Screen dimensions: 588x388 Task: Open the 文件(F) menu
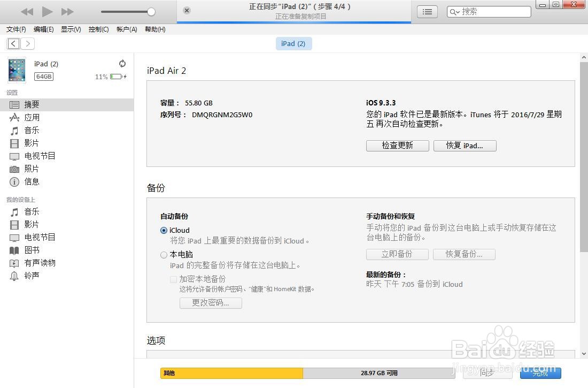pyautogui.click(x=16, y=29)
